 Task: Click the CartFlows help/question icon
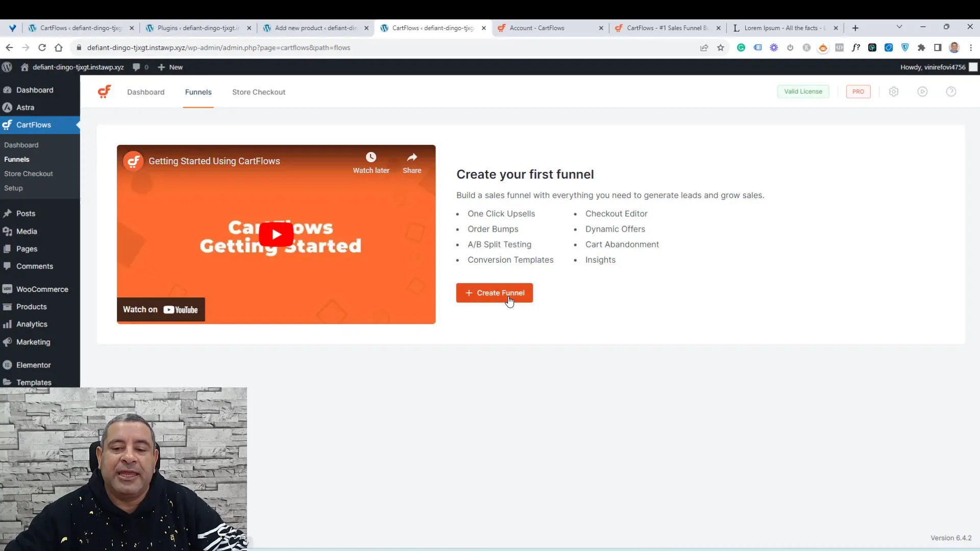click(951, 91)
